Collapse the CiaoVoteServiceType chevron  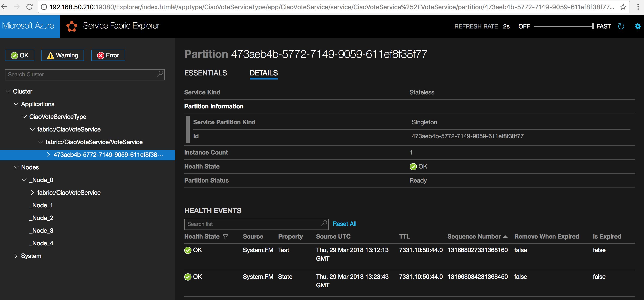point(24,117)
